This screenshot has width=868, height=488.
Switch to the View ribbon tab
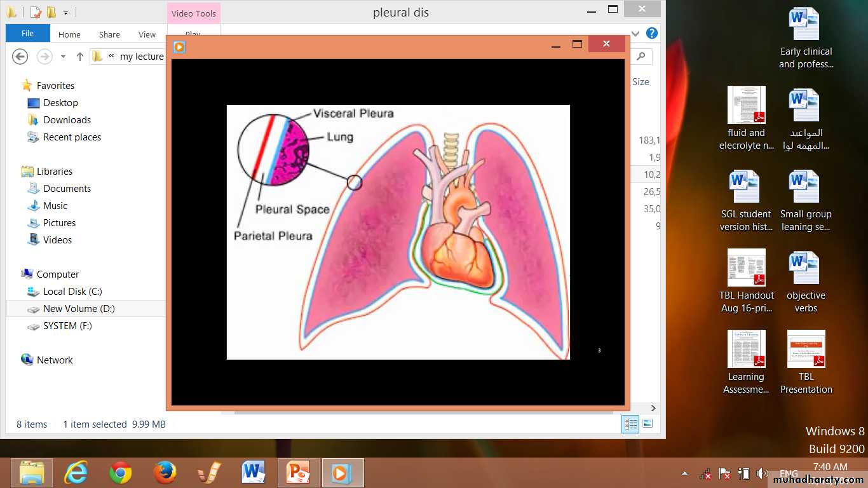pyautogui.click(x=147, y=34)
